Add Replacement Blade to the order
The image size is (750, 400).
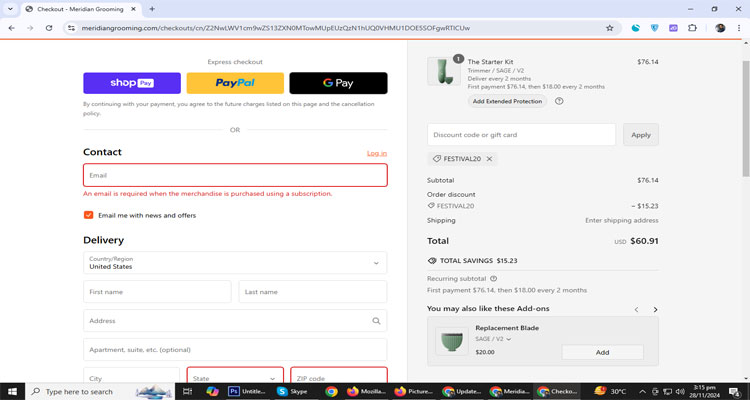602,352
